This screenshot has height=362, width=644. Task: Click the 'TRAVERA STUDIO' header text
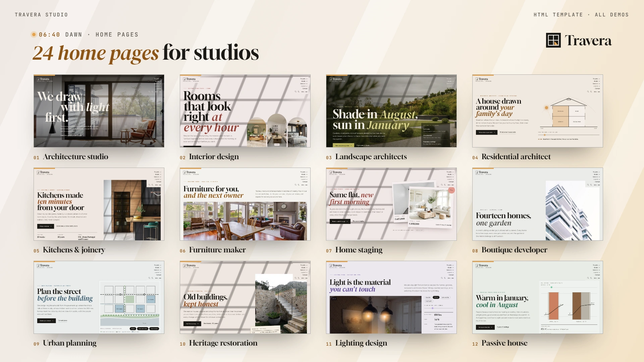click(x=41, y=15)
